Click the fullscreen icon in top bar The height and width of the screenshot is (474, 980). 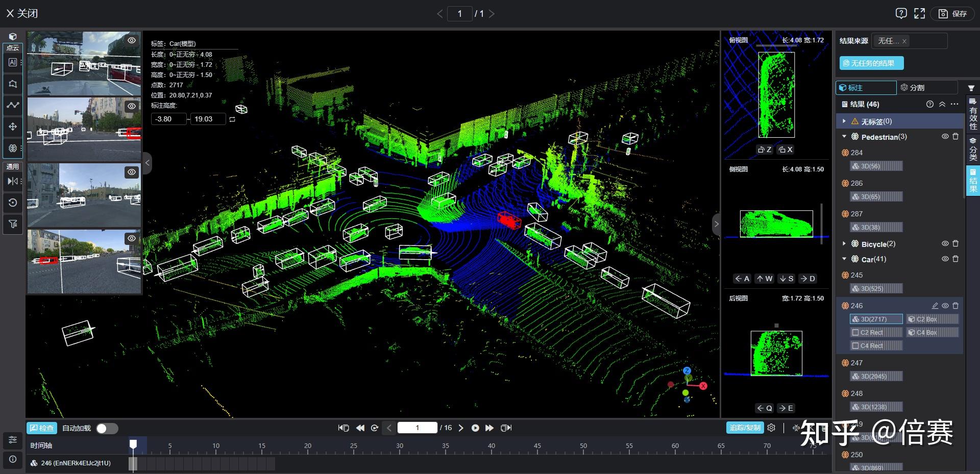pyautogui.click(x=919, y=14)
